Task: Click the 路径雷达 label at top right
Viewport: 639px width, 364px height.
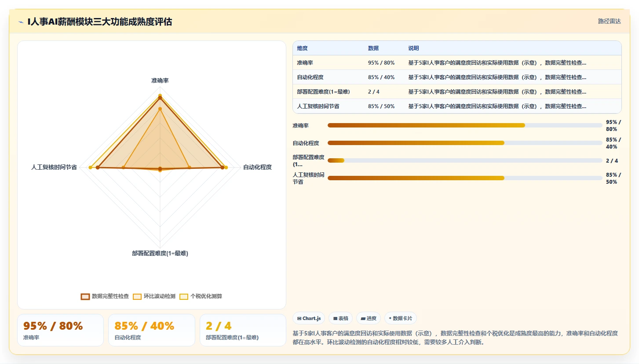Action: [x=609, y=21]
